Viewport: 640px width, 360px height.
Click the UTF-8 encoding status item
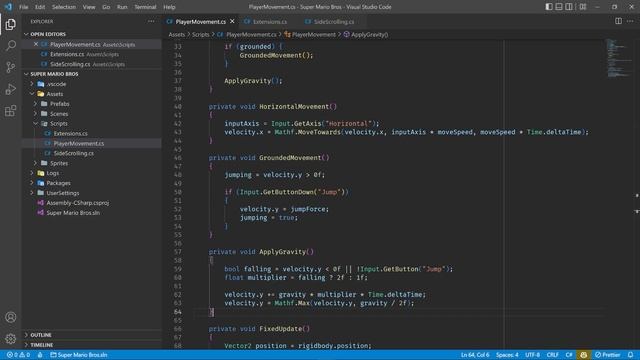[x=532, y=355]
